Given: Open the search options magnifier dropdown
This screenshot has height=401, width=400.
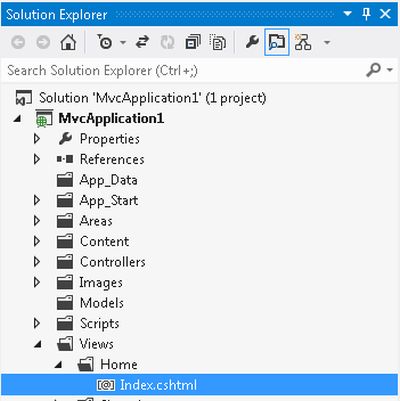Looking at the screenshot, I should tap(380, 70).
